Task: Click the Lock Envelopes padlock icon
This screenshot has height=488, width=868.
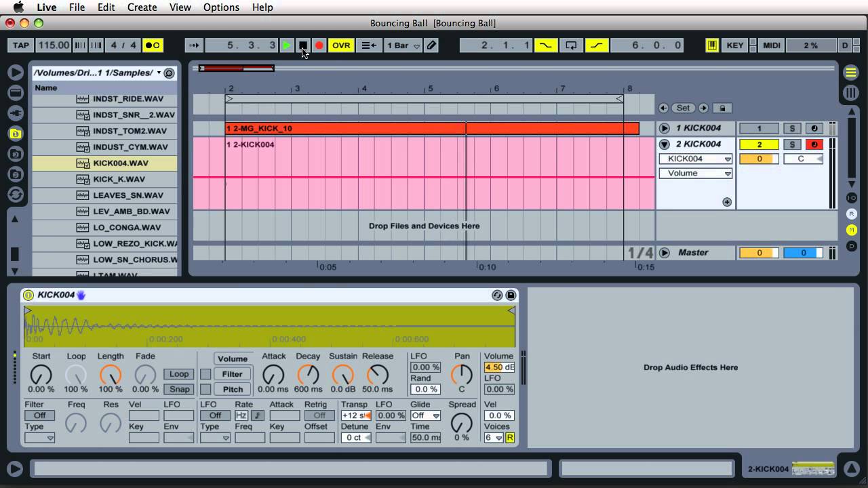Action: point(722,108)
